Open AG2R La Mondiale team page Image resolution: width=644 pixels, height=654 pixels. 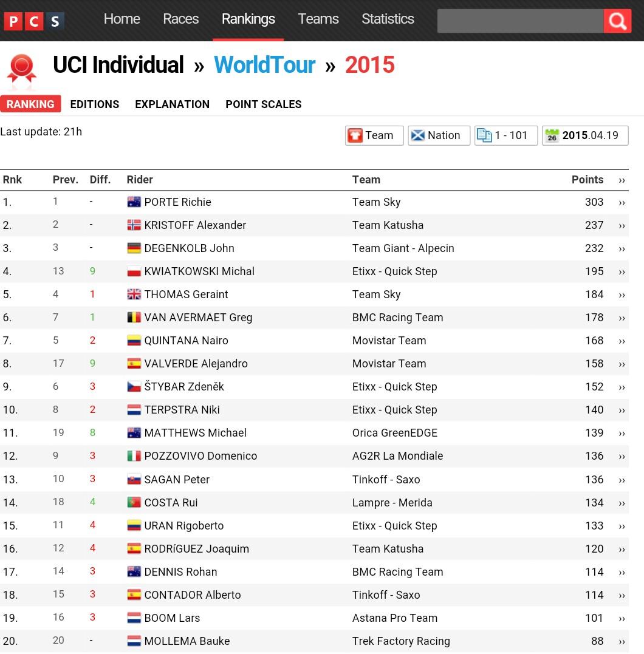click(x=398, y=456)
